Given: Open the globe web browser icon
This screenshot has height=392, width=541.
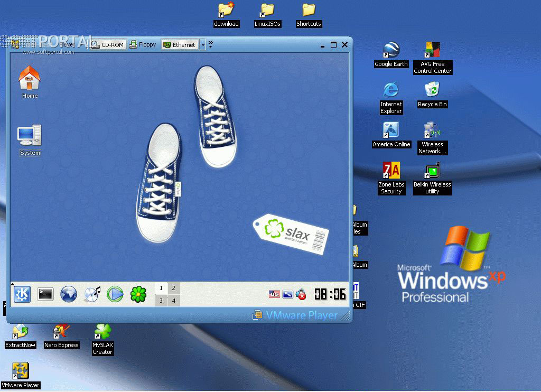Looking at the screenshot, I should click(x=69, y=294).
